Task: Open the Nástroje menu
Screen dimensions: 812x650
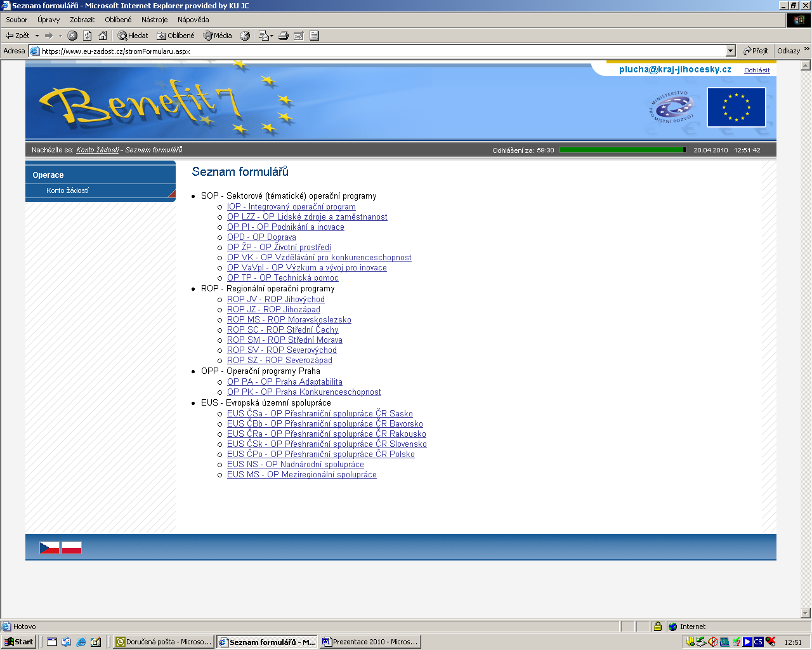Action: [x=155, y=20]
